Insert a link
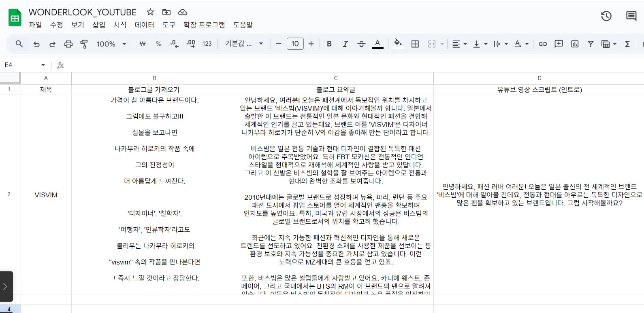 (543, 44)
